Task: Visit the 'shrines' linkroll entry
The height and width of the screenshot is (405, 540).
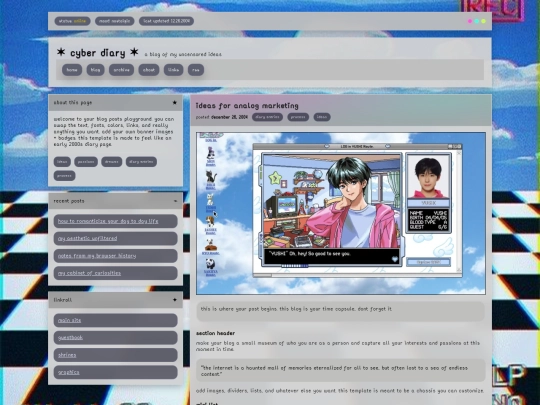Action: 116,355
